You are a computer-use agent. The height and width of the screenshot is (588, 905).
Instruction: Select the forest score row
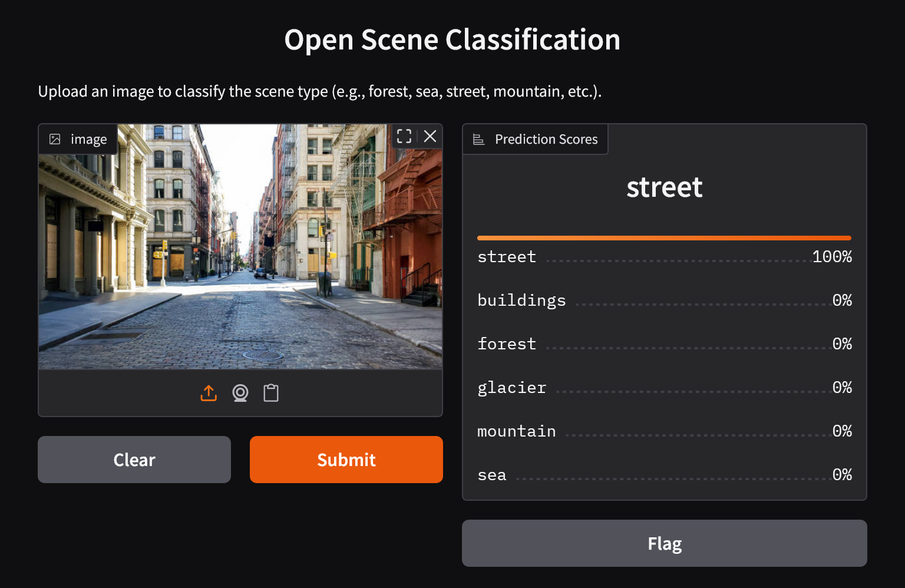664,344
